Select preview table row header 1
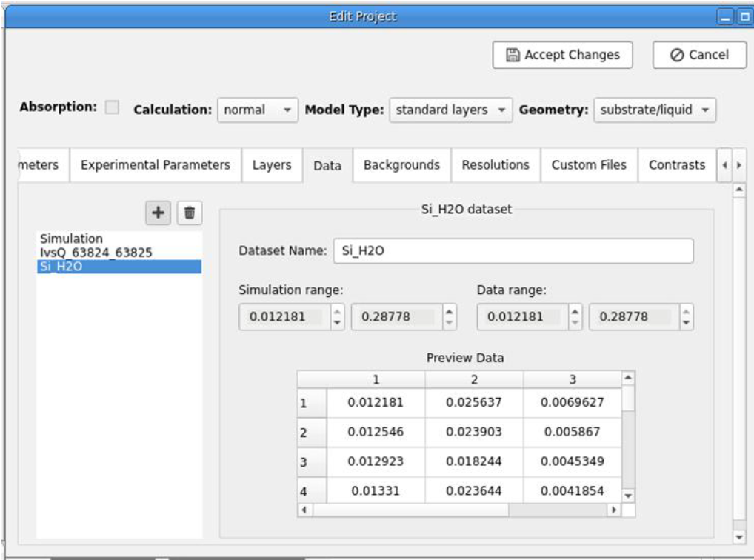This screenshot has width=754, height=560. pos(312,403)
